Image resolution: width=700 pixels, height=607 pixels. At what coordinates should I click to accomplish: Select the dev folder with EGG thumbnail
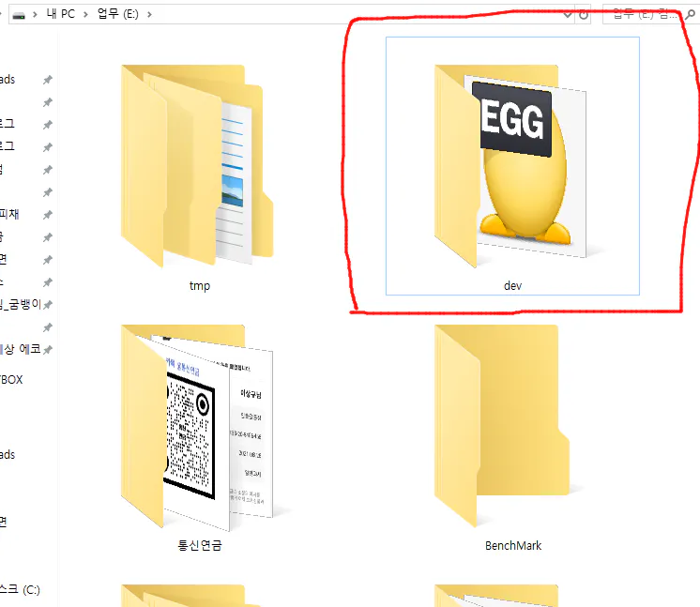(510, 166)
